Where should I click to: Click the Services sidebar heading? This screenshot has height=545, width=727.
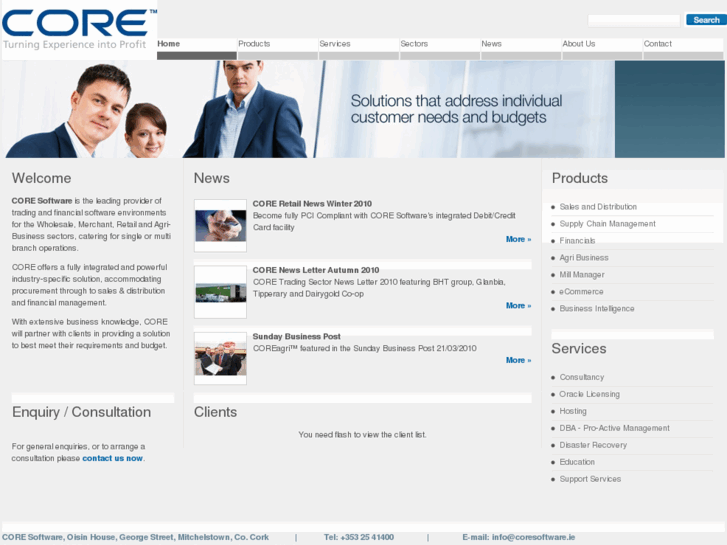[579, 348]
